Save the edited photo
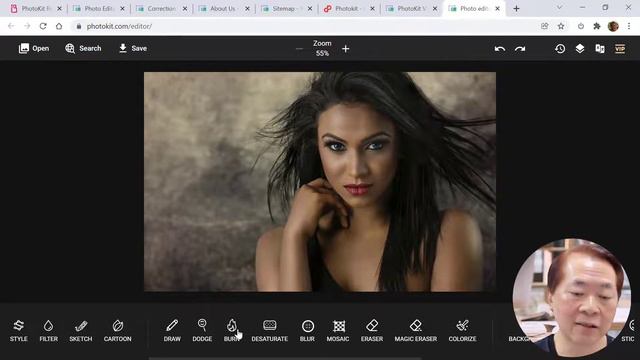This screenshot has height=360, width=640. click(x=133, y=48)
